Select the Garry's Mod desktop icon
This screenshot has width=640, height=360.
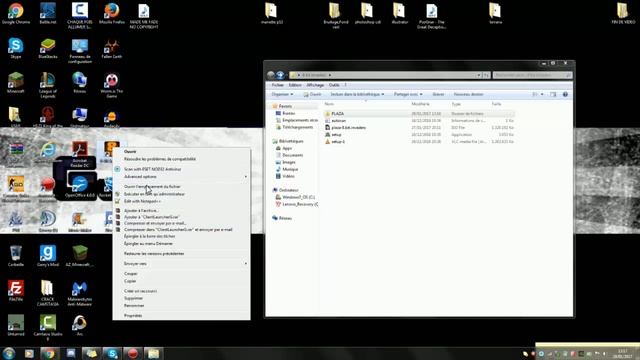click(x=48, y=256)
